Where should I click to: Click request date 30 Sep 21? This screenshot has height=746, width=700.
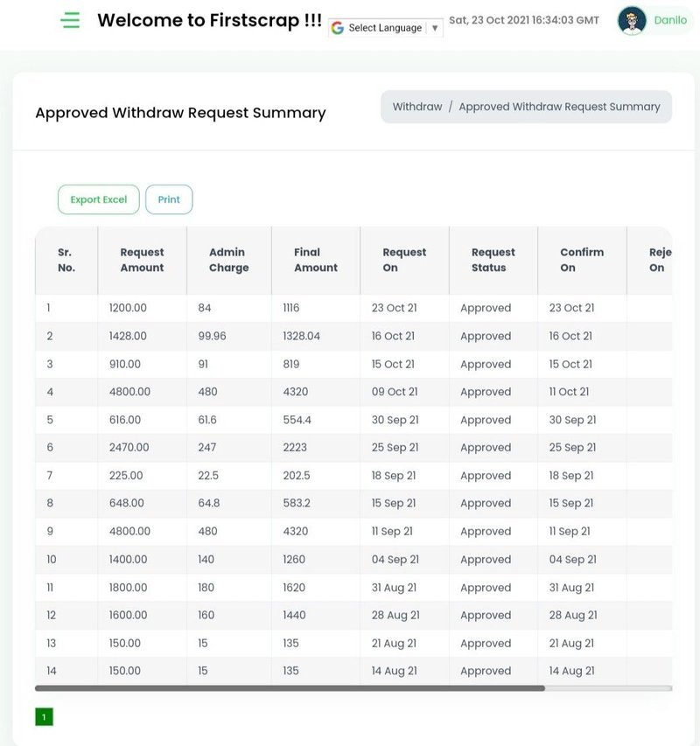click(395, 420)
